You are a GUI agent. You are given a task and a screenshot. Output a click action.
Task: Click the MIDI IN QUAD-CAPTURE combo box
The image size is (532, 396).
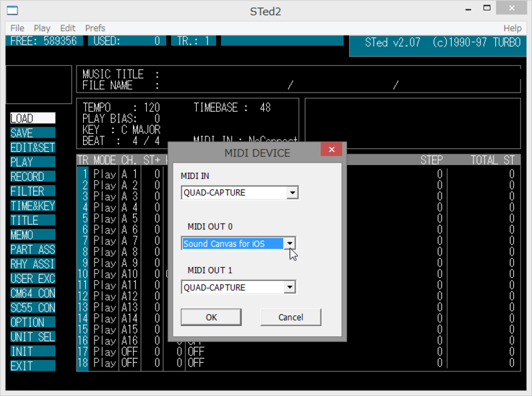(x=239, y=193)
